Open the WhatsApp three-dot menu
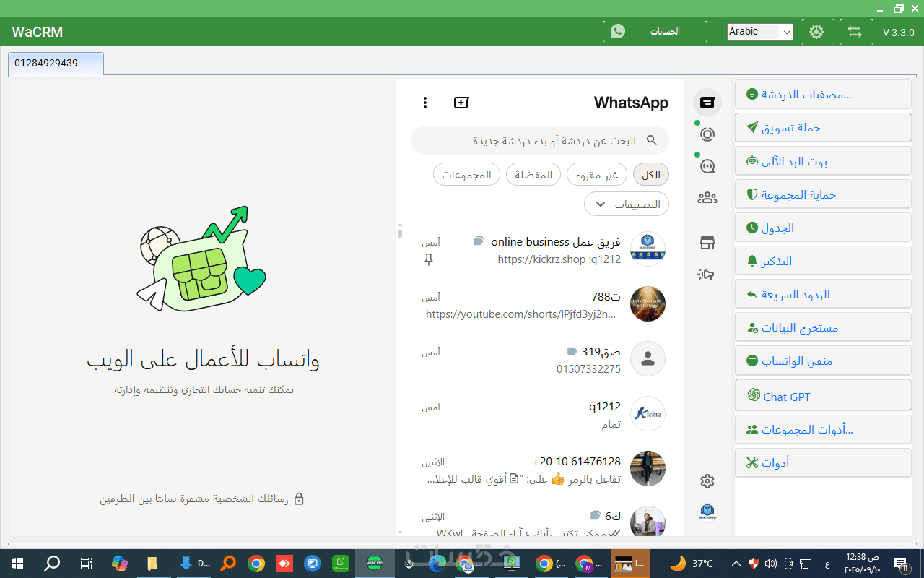The width and height of the screenshot is (924, 578). pos(425,103)
